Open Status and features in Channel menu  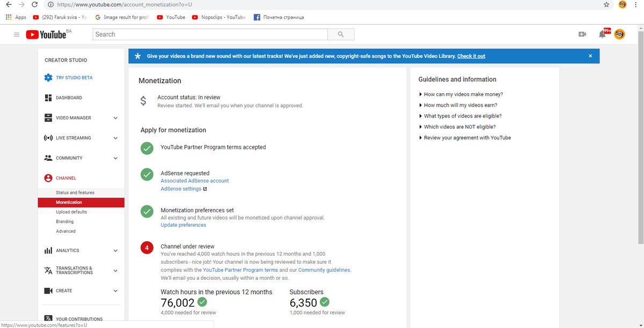(x=75, y=192)
